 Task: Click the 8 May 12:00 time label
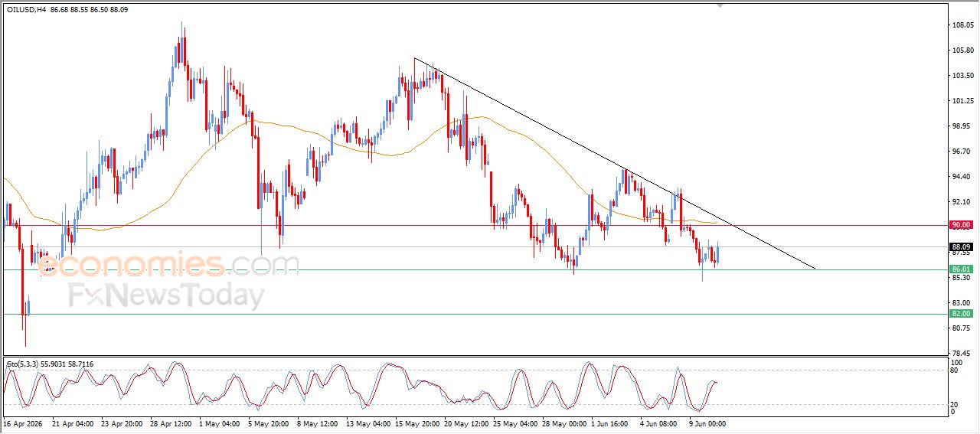click(318, 423)
